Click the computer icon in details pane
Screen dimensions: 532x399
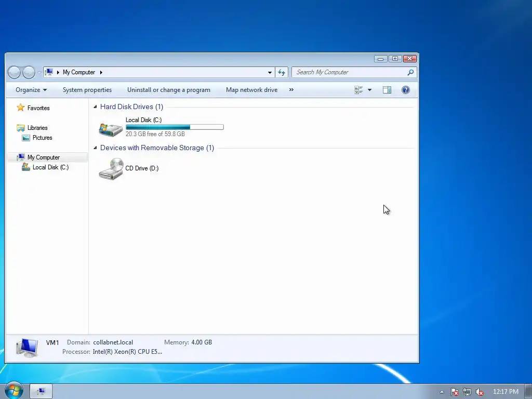pyautogui.click(x=27, y=348)
